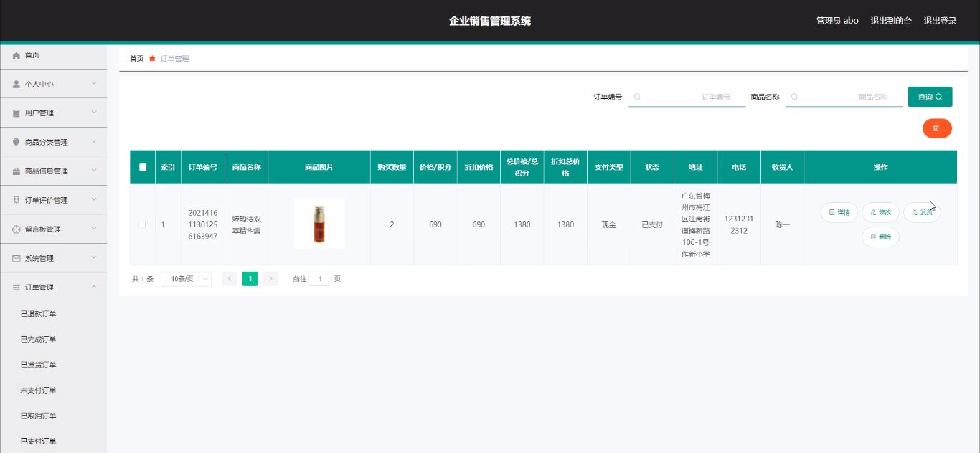Click the 前往 page number input
Screen dimensions: 980x453
pos(321,279)
